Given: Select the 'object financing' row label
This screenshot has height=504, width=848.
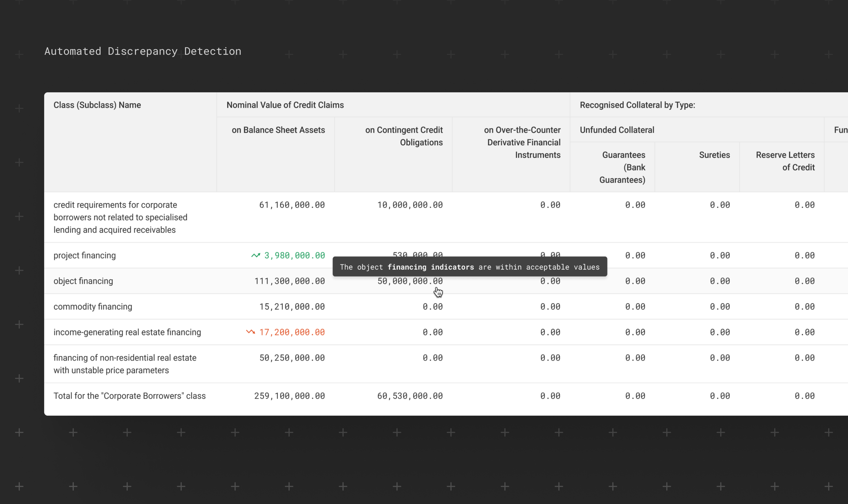Looking at the screenshot, I should (x=83, y=281).
